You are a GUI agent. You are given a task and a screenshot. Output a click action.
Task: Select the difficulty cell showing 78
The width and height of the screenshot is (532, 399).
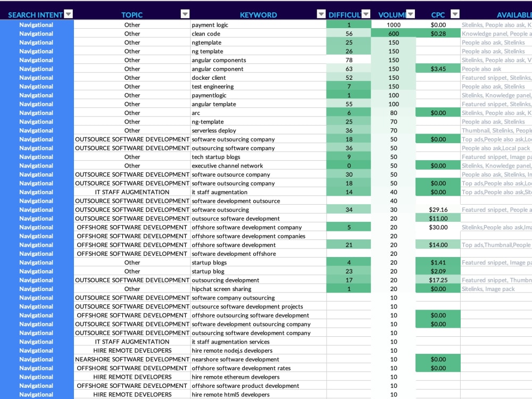[349, 60]
